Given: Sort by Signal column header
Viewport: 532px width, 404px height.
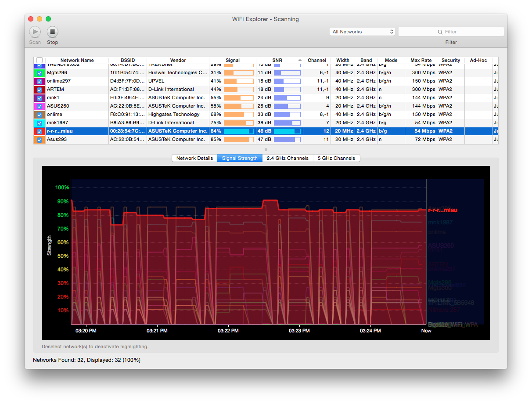Looking at the screenshot, I should 233,60.
